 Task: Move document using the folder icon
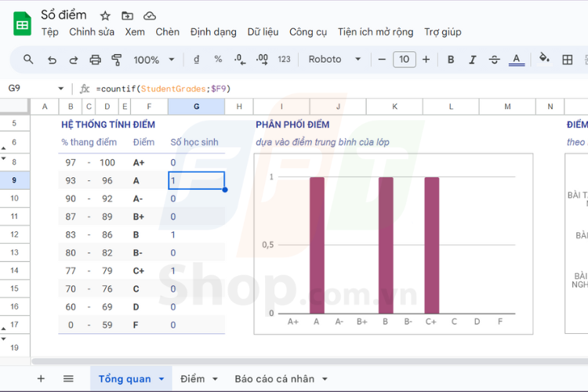click(128, 16)
